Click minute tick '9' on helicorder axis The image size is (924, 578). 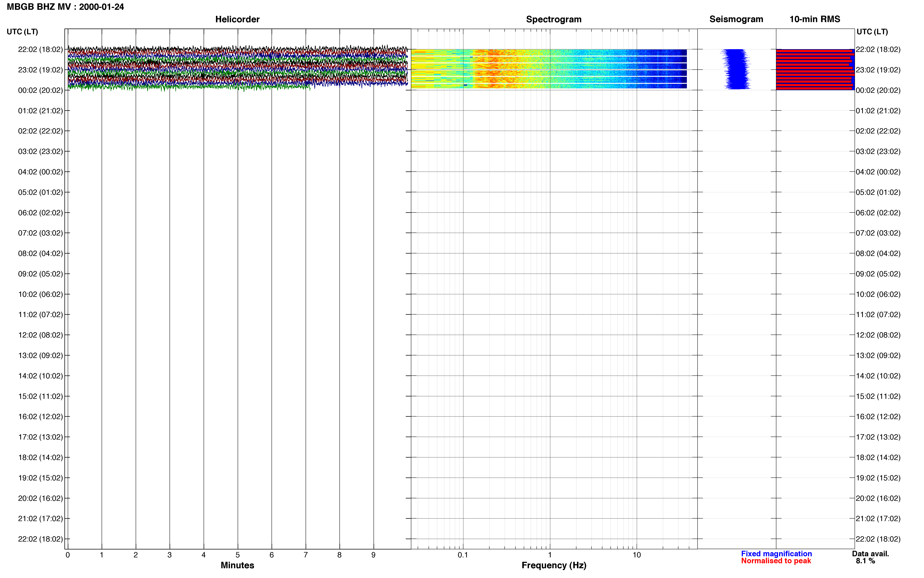coord(373,555)
